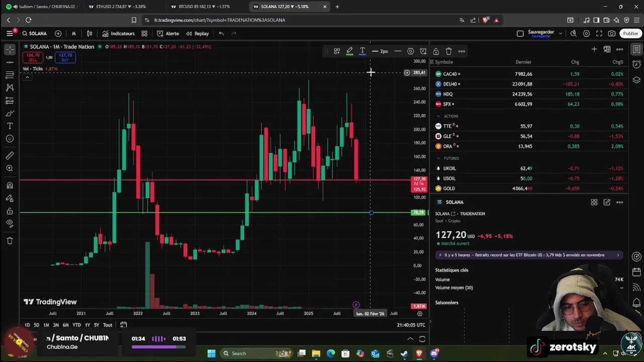Open line style selector in floating toolbar
The image size is (644, 362).
pyautogui.click(x=397, y=51)
